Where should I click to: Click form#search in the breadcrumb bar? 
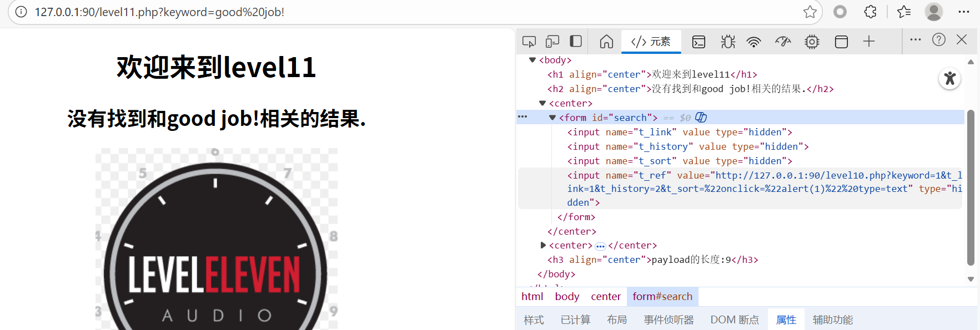click(662, 297)
